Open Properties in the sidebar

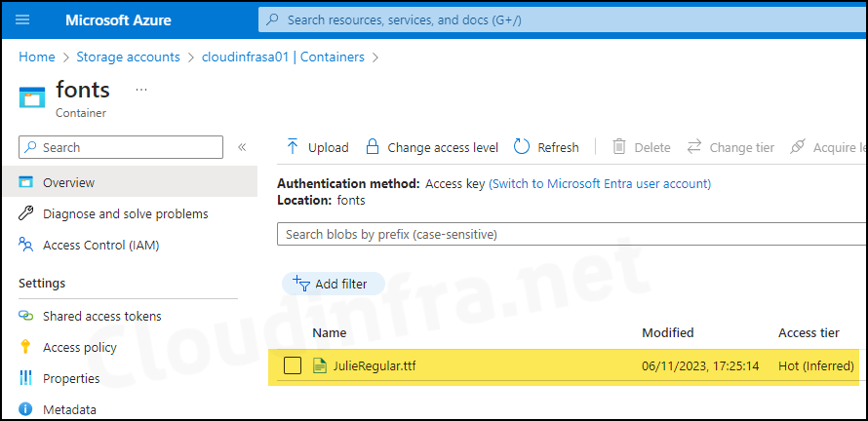pos(71,379)
